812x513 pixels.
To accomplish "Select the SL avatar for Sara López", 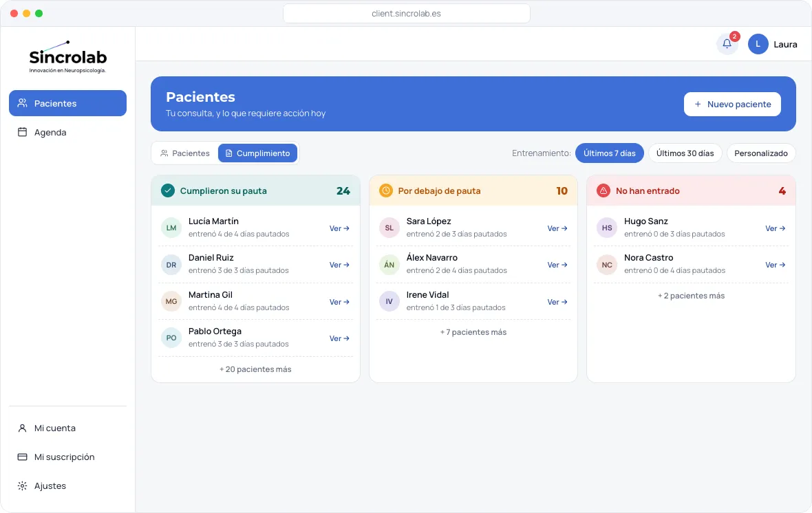I will (x=389, y=228).
